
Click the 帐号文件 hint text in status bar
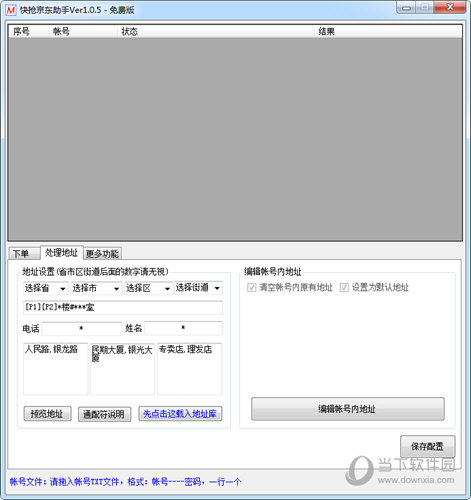point(125,482)
